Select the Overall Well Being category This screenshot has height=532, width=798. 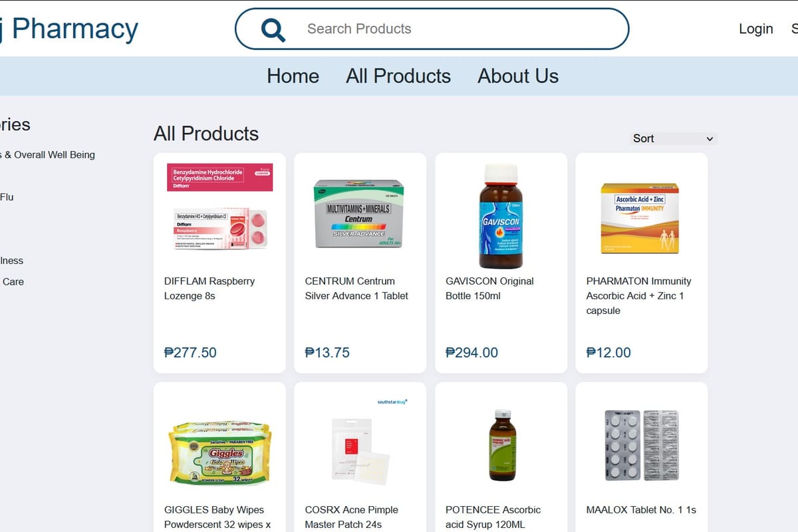click(x=50, y=154)
